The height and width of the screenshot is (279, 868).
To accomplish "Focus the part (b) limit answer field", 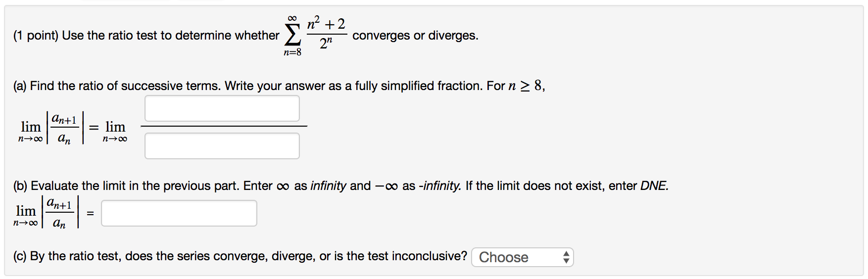I will tap(179, 213).
